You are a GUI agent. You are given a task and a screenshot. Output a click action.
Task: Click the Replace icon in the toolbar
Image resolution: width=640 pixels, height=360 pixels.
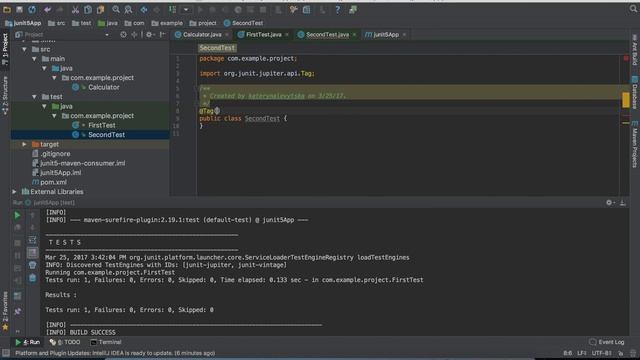point(128,9)
